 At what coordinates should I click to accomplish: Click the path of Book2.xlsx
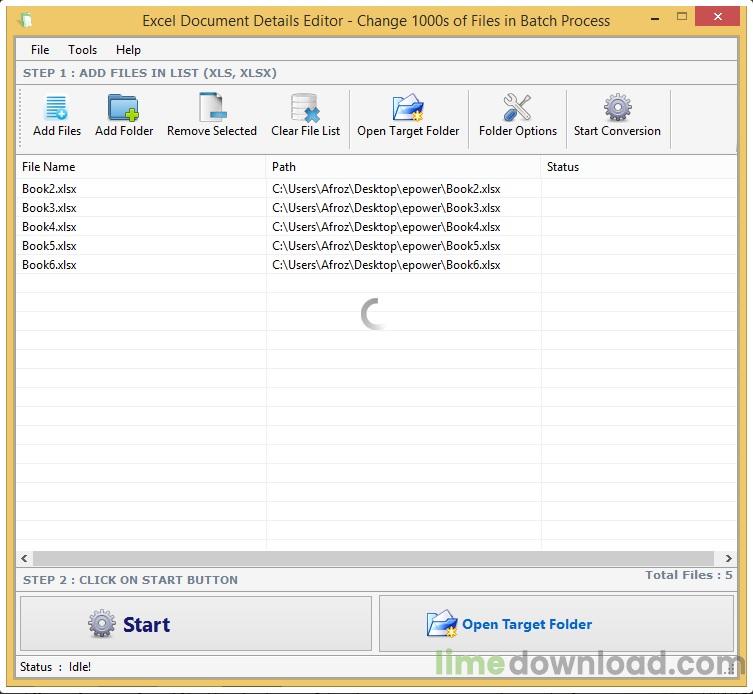tap(386, 189)
